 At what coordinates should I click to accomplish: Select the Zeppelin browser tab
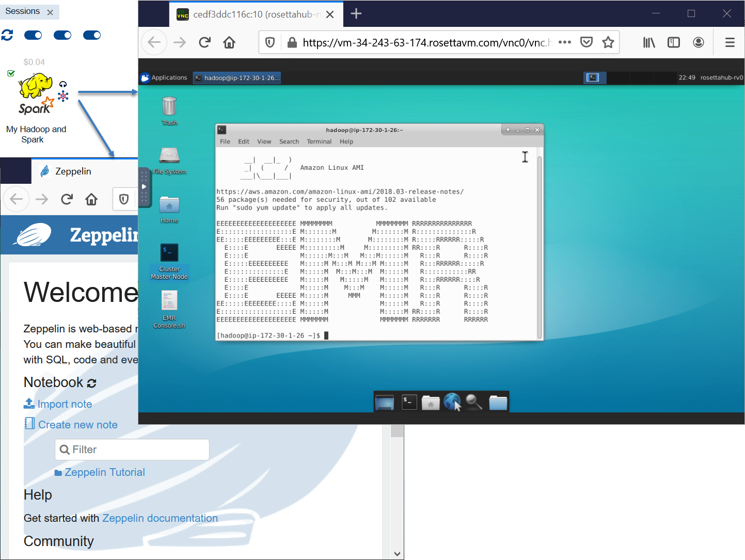(x=84, y=171)
